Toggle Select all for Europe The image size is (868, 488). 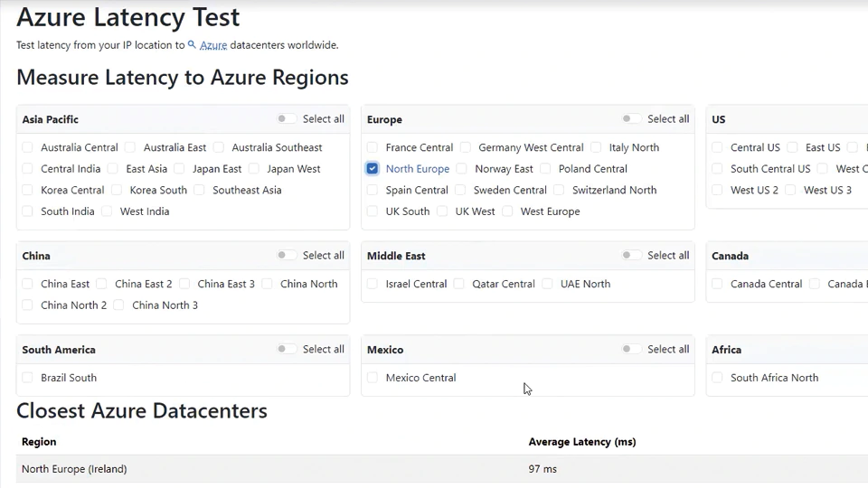tap(632, 119)
